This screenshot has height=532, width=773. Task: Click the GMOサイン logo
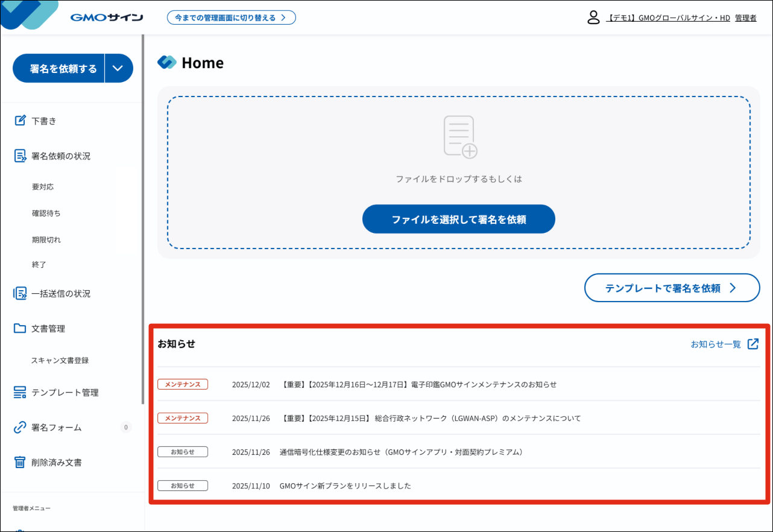(x=107, y=16)
